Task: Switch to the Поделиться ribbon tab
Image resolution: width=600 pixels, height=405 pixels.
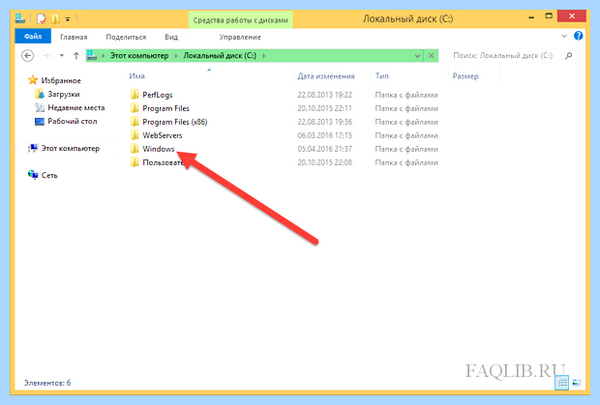Action: point(126,37)
